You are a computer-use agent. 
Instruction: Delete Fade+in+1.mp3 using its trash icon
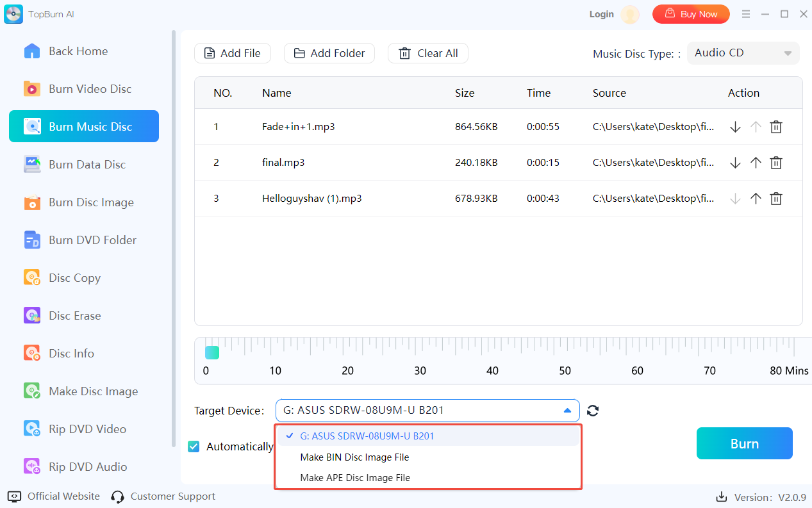click(775, 127)
